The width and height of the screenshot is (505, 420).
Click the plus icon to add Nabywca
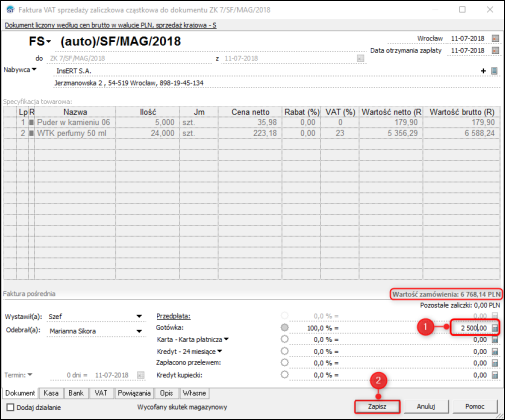point(483,71)
